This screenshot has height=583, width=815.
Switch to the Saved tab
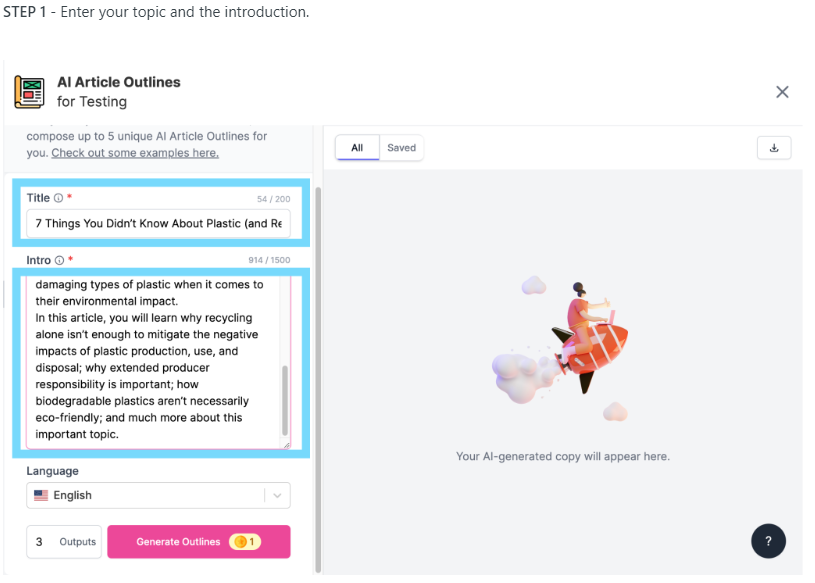point(401,148)
